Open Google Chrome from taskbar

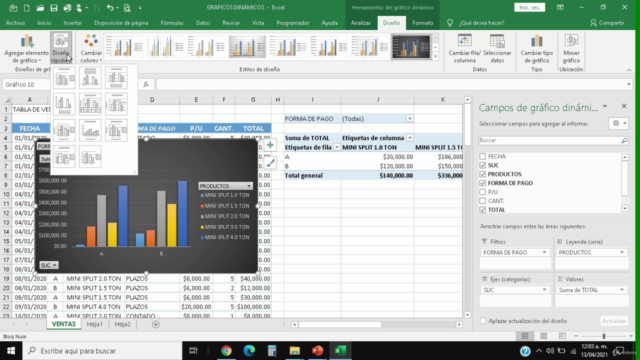coord(226,351)
